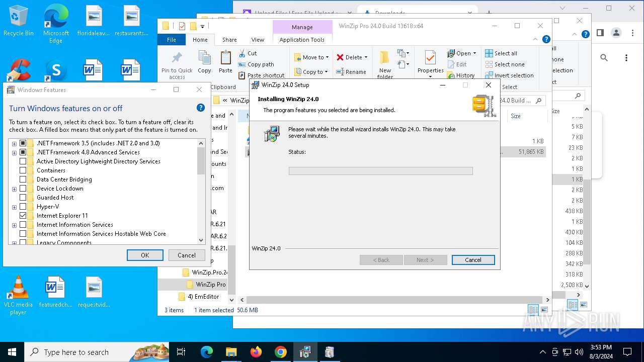
Task: Select the Manage contextual tab
Action: (302, 27)
